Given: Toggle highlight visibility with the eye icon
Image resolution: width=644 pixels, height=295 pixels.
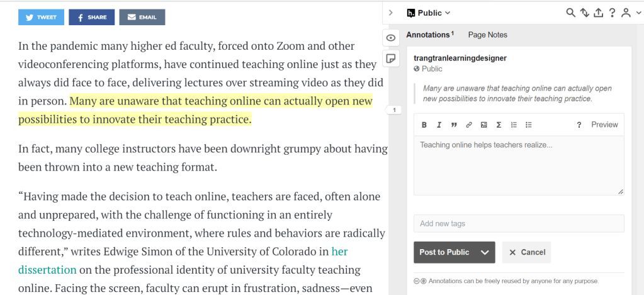Looking at the screenshot, I should [391, 38].
